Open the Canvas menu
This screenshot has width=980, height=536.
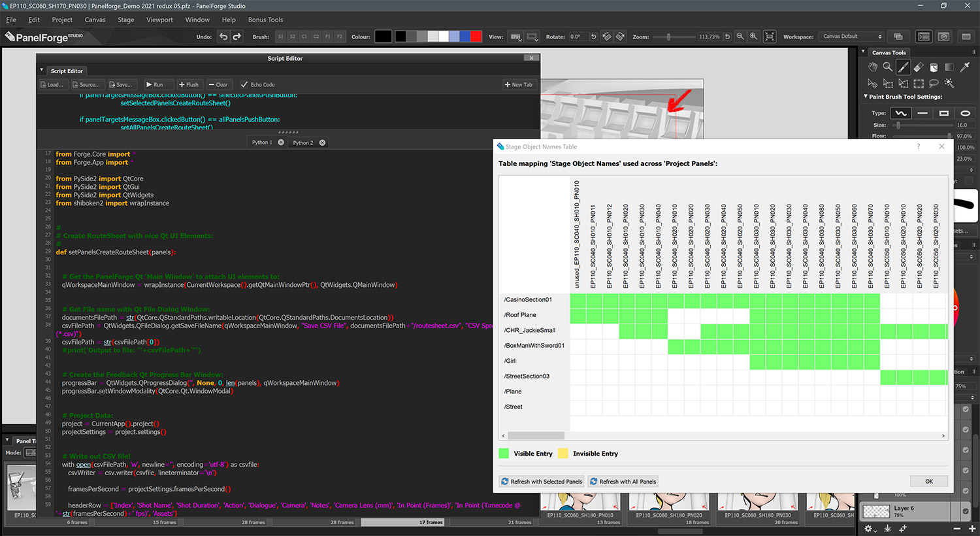coord(95,20)
